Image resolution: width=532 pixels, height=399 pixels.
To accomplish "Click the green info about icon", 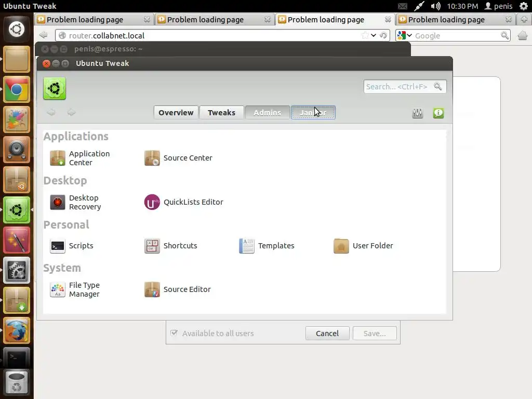I will click(x=438, y=113).
